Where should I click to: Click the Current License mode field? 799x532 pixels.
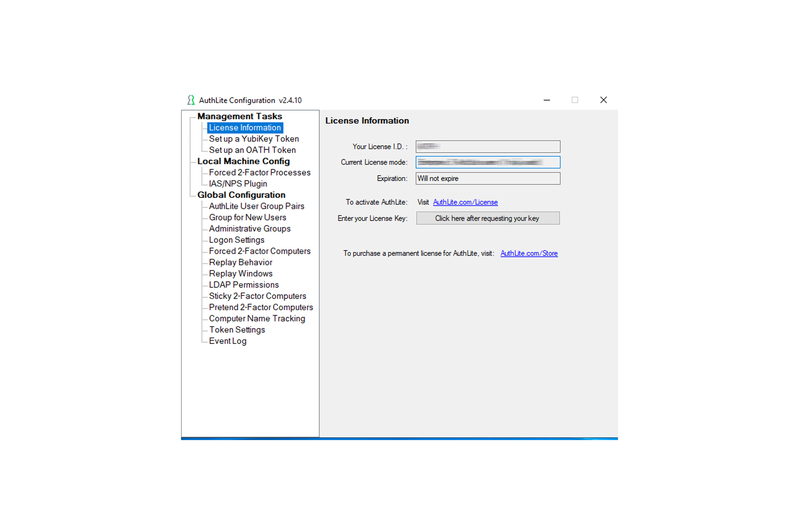click(x=488, y=162)
